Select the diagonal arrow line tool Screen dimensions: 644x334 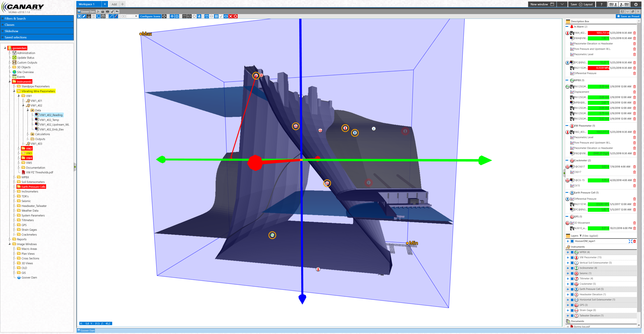111,16
